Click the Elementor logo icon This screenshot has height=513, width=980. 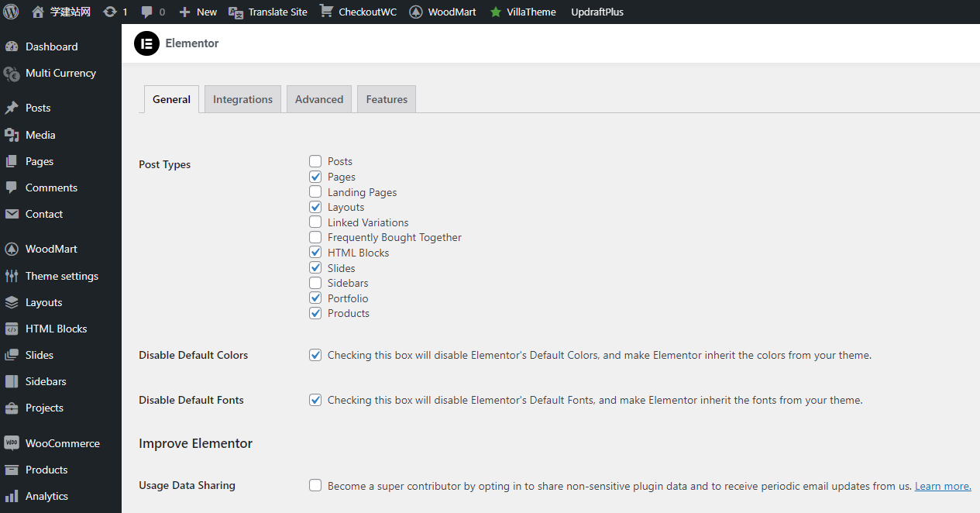146,43
